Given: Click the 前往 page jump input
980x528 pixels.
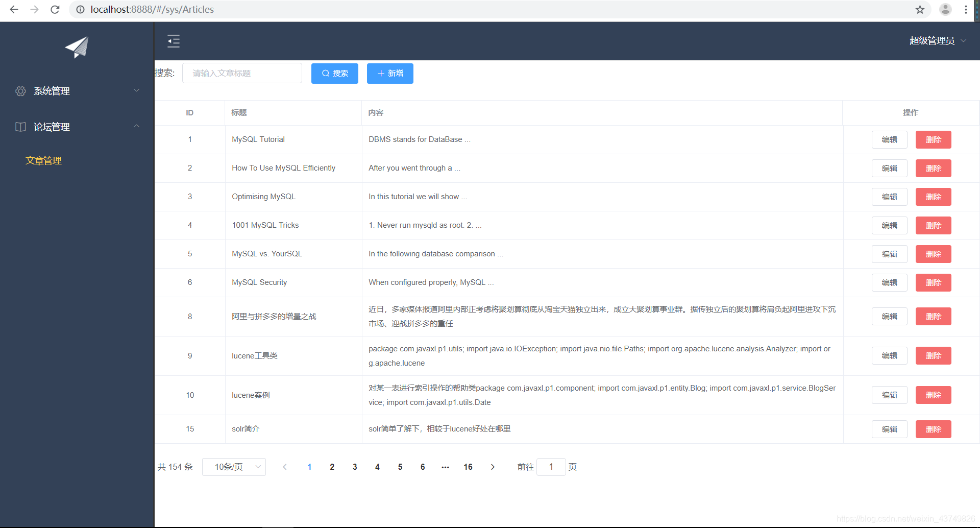Looking at the screenshot, I should (x=551, y=467).
